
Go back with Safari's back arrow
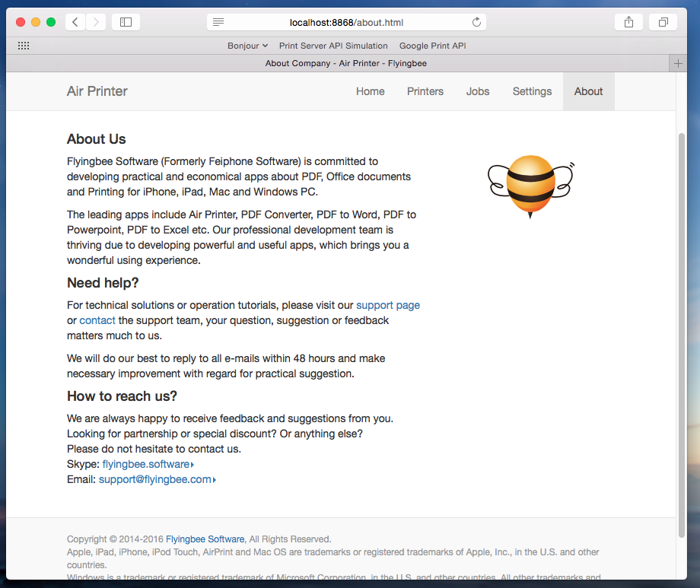(x=75, y=22)
